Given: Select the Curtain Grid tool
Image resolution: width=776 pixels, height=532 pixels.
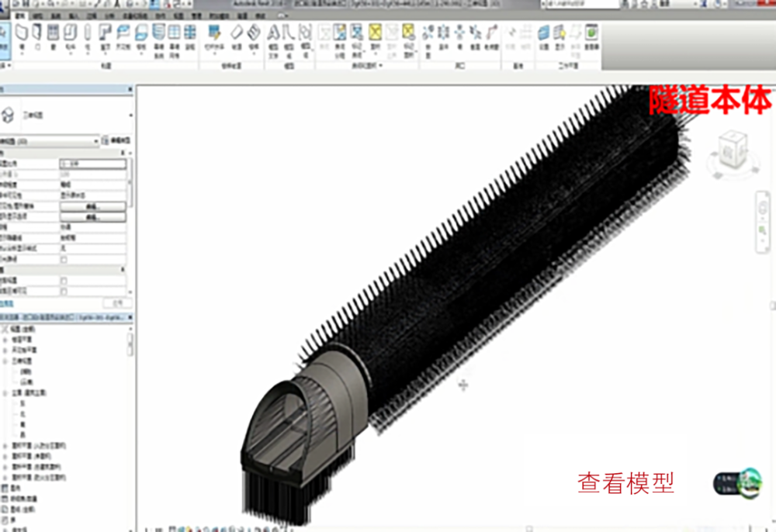Looking at the screenshot, I should pyautogui.click(x=174, y=40).
